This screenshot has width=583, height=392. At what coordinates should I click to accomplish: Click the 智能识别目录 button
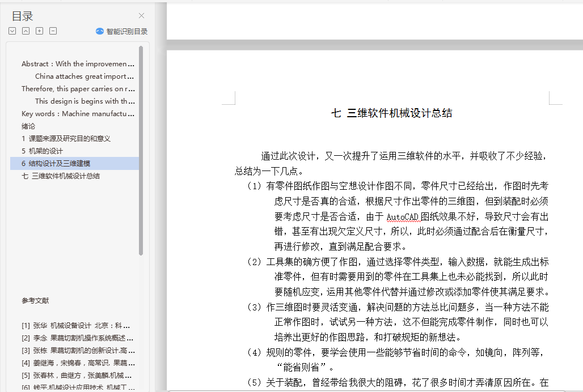[x=121, y=32]
